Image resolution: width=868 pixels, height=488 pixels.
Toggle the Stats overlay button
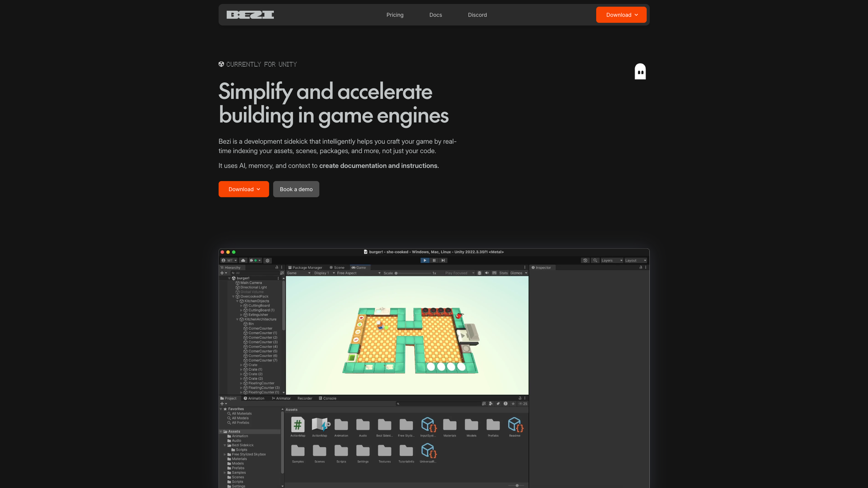click(x=503, y=273)
